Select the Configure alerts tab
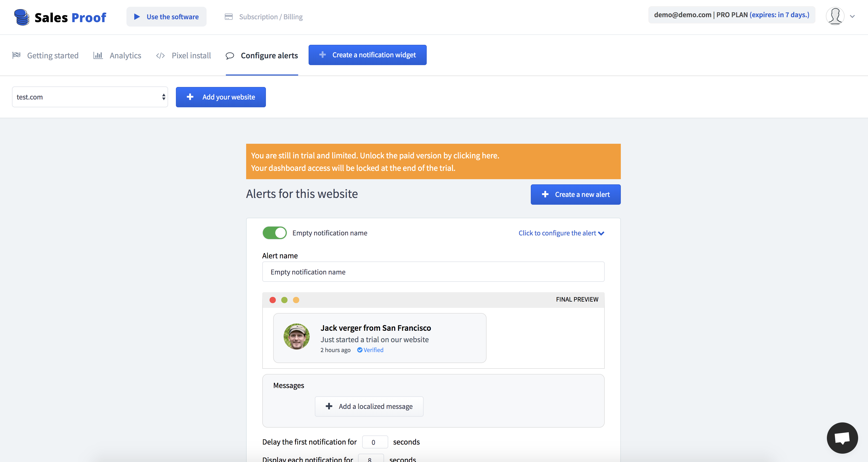868x462 pixels. [x=262, y=56]
